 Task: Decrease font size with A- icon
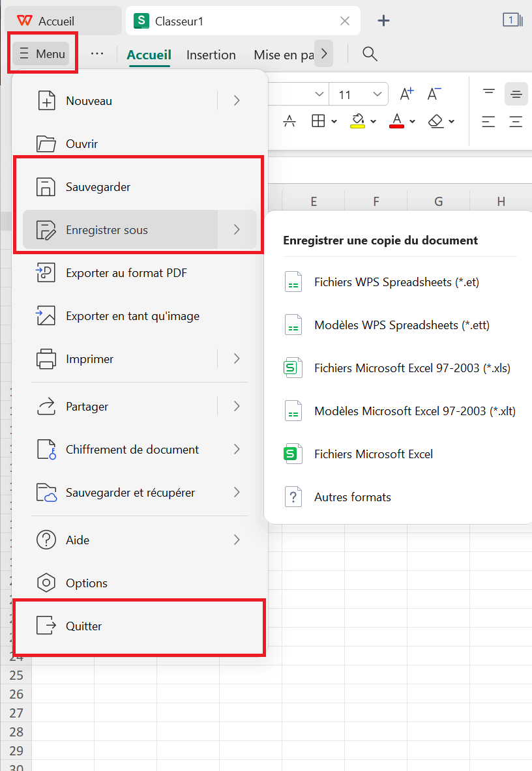(434, 93)
